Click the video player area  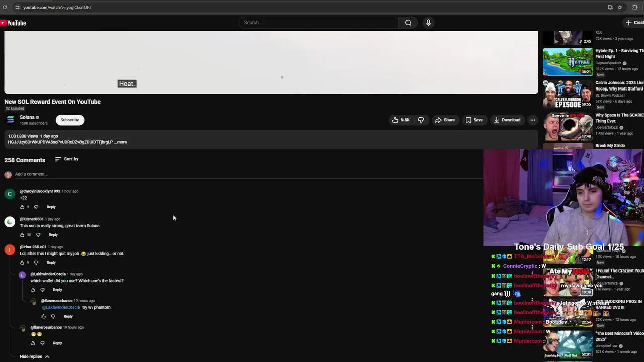(x=271, y=62)
